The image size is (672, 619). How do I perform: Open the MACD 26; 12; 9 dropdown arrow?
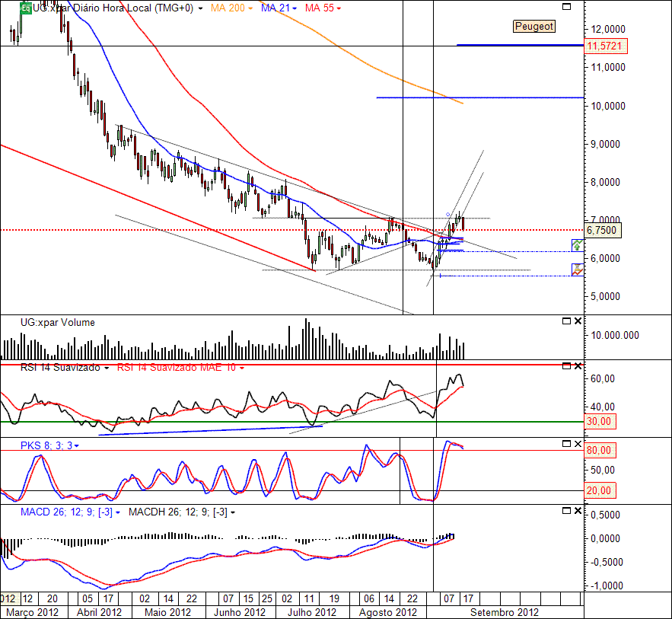click(117, 512)
